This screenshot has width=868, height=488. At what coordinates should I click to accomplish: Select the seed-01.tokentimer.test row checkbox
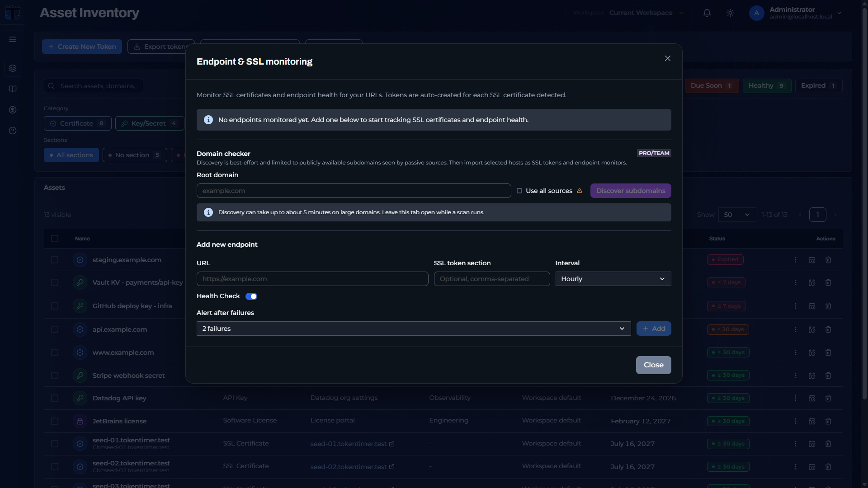[x=55, y=444]
